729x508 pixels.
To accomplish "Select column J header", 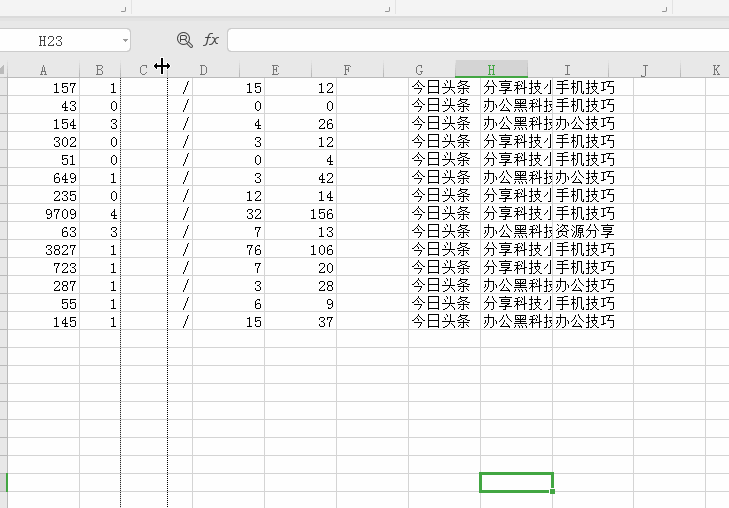I will point(644,70).
